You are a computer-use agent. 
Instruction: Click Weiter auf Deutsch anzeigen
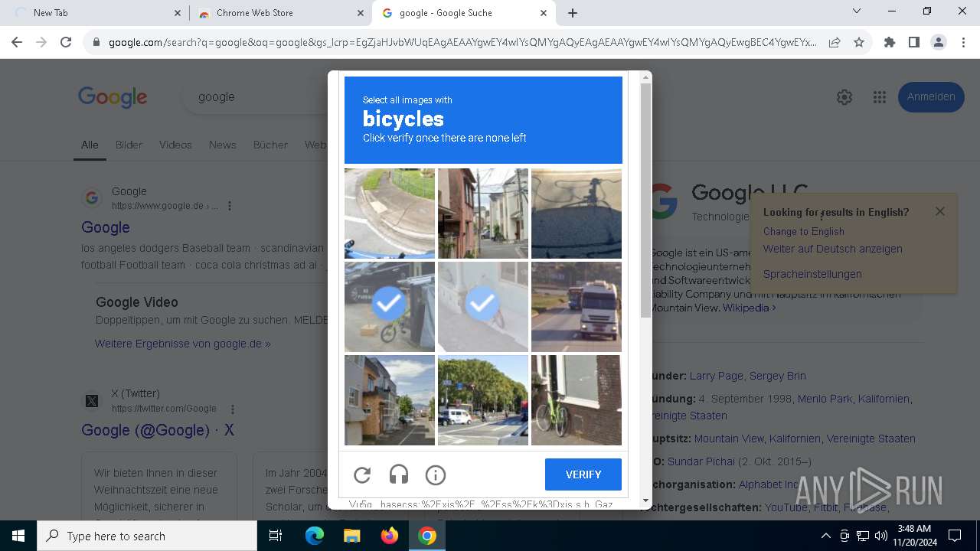(833, 249)
